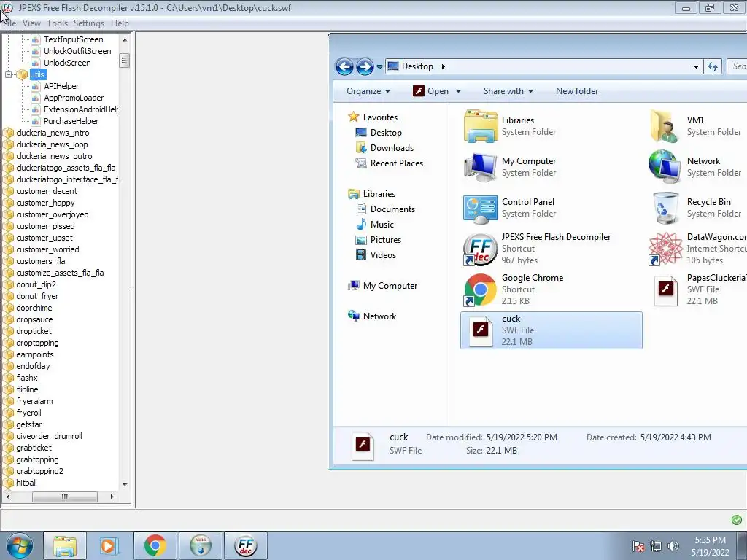Select Favorites in navigation pane
Screen dimensions: 747x560
379,117
